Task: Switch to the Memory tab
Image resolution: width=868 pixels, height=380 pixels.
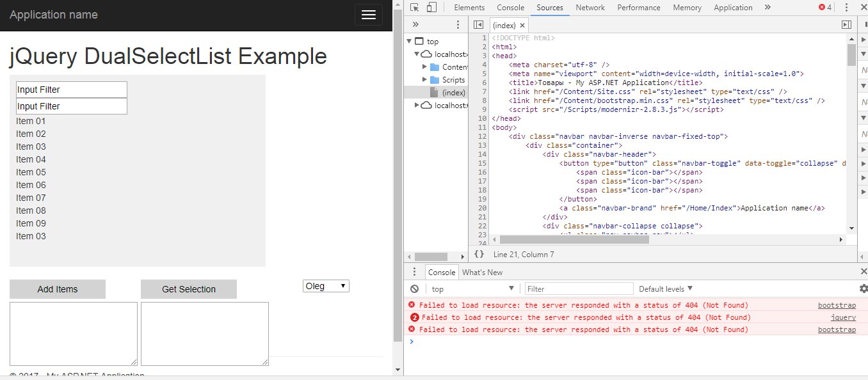Action: [x=687, y=8]
